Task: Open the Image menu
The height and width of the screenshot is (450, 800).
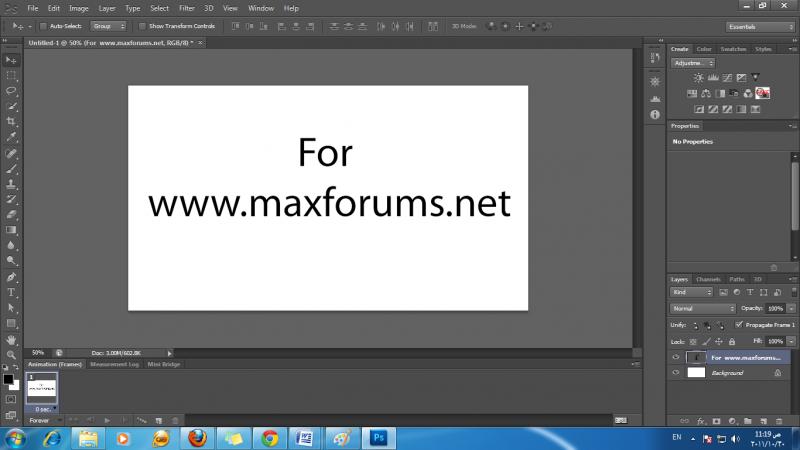Action: coord(79,8)
